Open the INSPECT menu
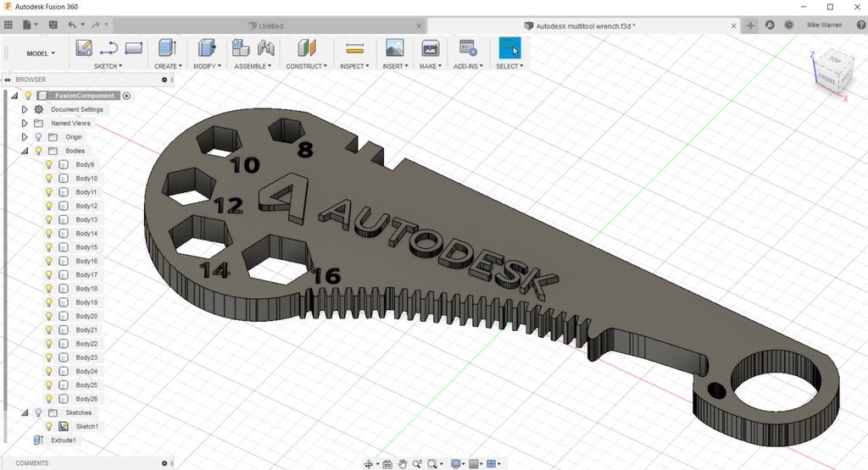This screenshot has width=868, height=470. tap(354, 66)
